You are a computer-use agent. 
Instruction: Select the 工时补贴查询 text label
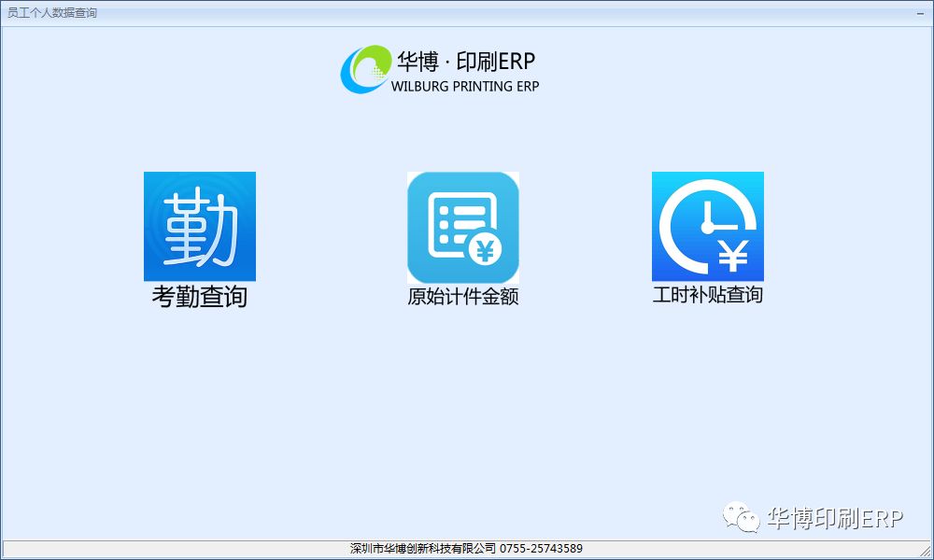(708, 295)
